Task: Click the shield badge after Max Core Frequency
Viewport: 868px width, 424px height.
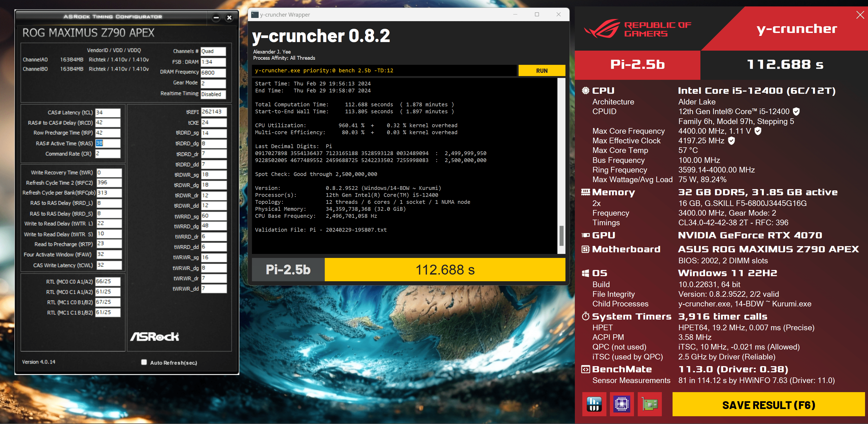Action: click(757, 131)
